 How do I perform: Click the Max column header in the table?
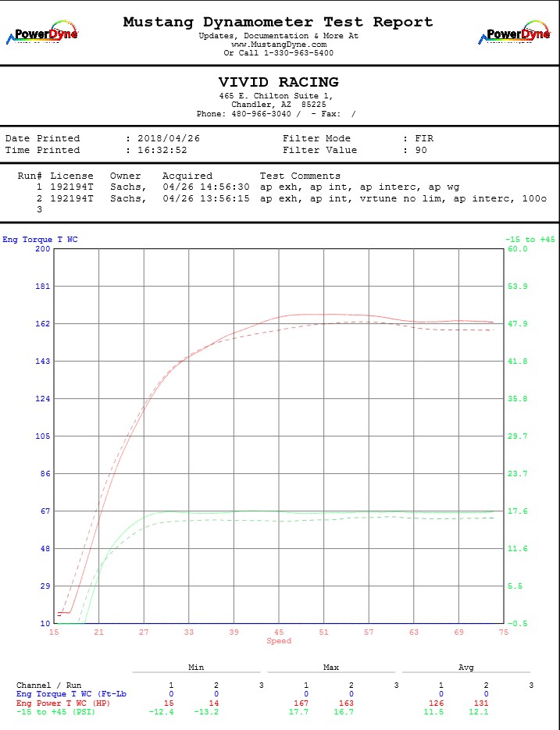pos(330,668)
